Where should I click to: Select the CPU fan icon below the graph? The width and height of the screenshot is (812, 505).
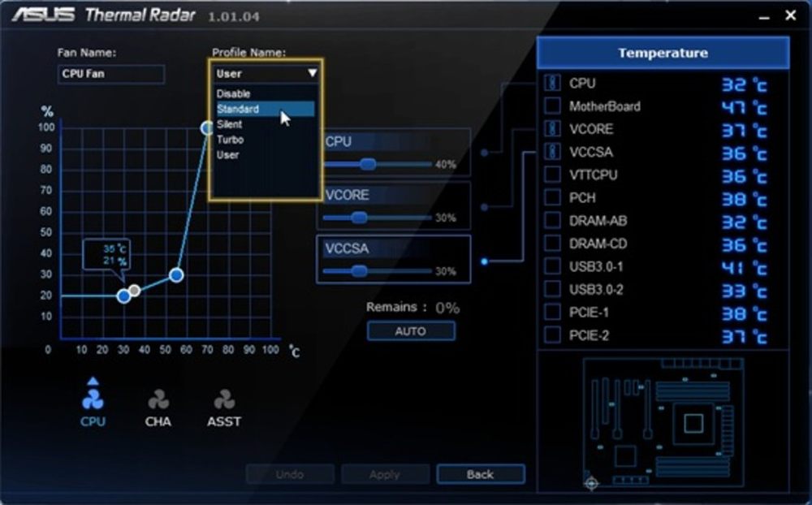tap(93, 399)
